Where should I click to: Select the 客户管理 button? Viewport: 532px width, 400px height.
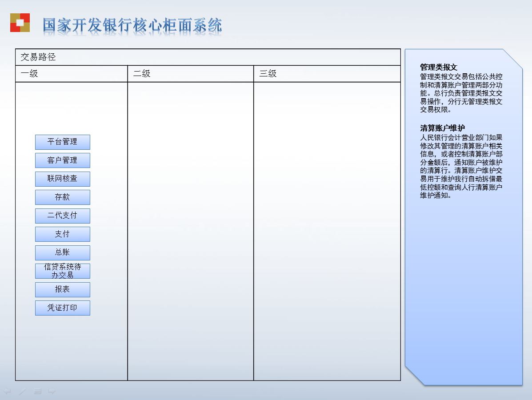62,160
